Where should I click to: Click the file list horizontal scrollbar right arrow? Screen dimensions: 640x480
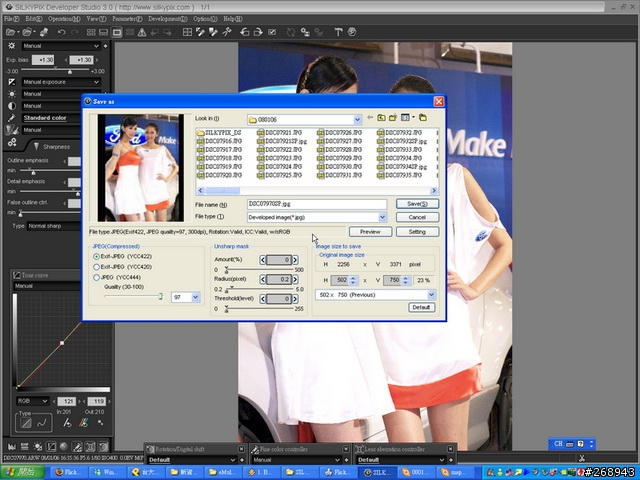[434, 191]
